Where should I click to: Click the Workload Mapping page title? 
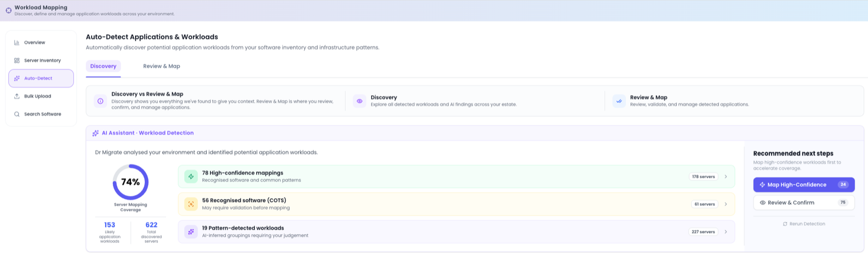[x=41, y=8]
